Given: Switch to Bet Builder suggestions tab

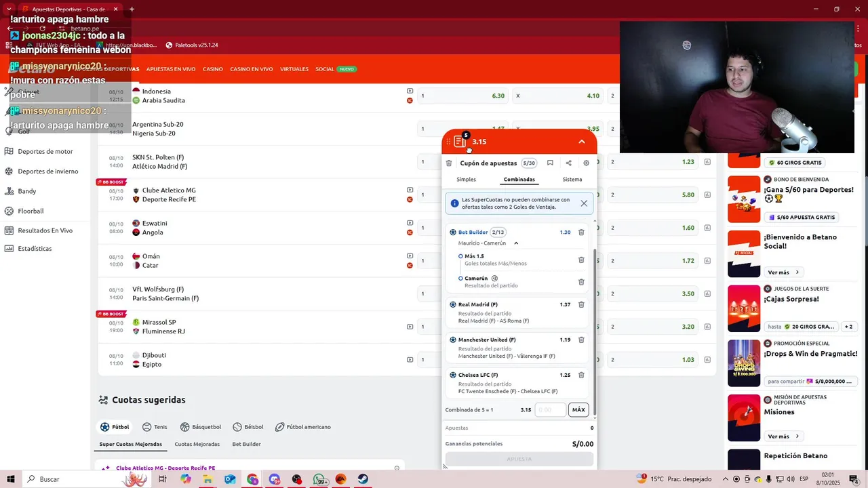Looking at the screenshot, I should coord(247,445).
